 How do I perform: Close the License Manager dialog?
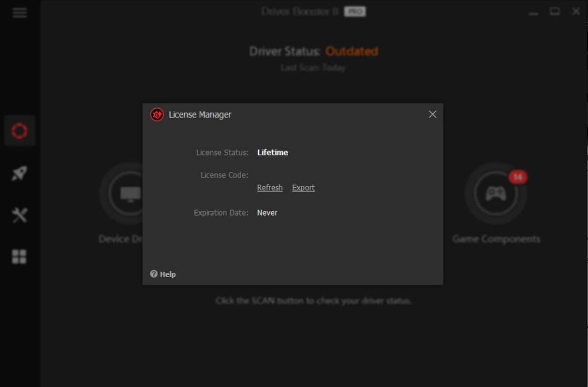point(432,114)
